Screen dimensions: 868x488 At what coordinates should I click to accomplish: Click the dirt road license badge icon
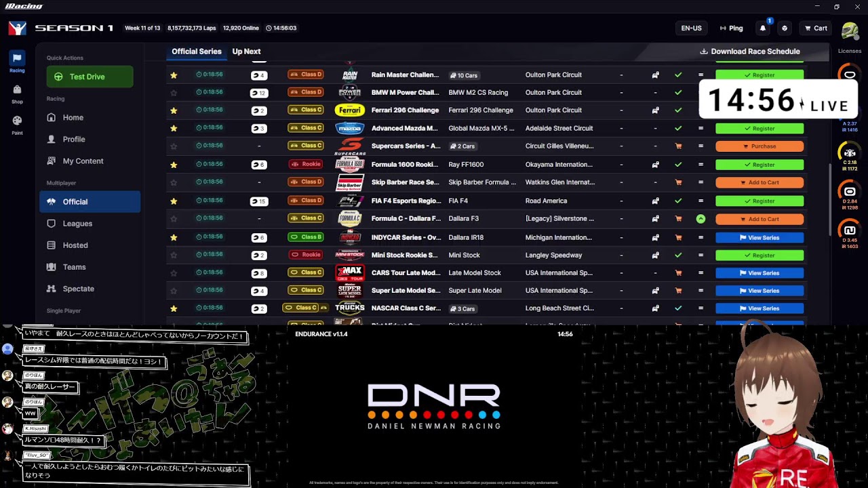point(850,230)
